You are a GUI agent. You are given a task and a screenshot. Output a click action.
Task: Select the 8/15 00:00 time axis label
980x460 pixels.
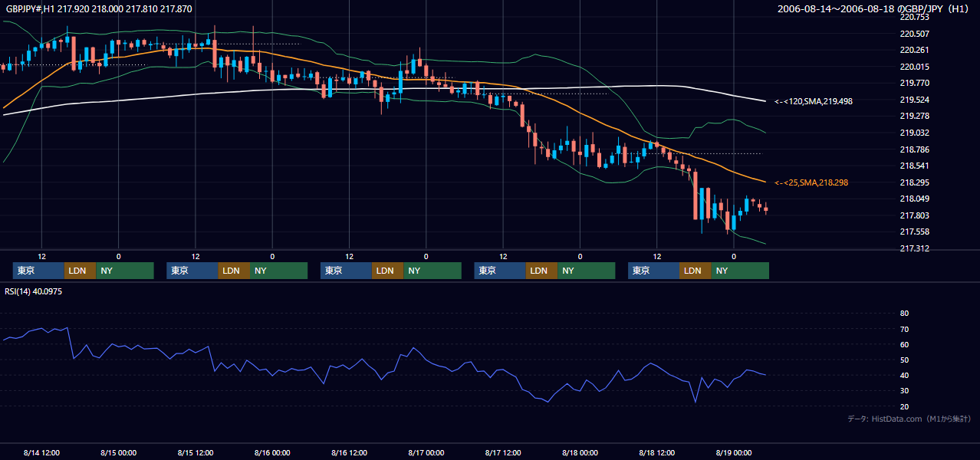click(118, 452)
